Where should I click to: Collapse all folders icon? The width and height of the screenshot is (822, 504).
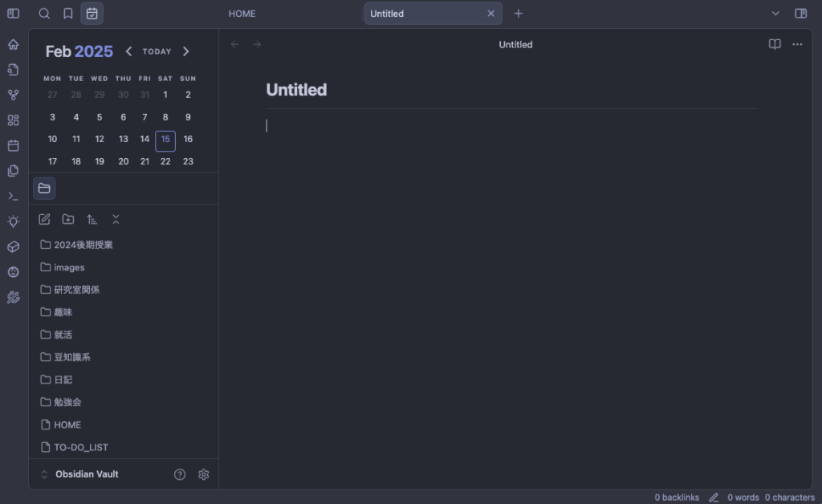116,220
